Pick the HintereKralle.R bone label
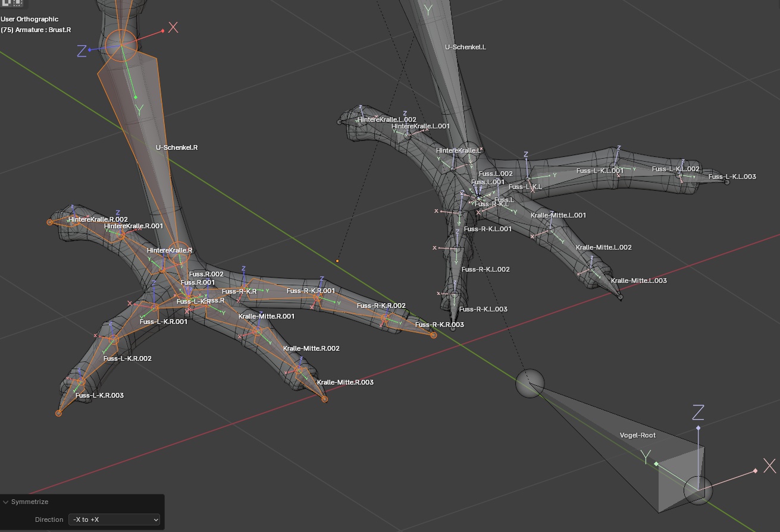Viewport: 780px width, 532px height. [x=170, y=250]
